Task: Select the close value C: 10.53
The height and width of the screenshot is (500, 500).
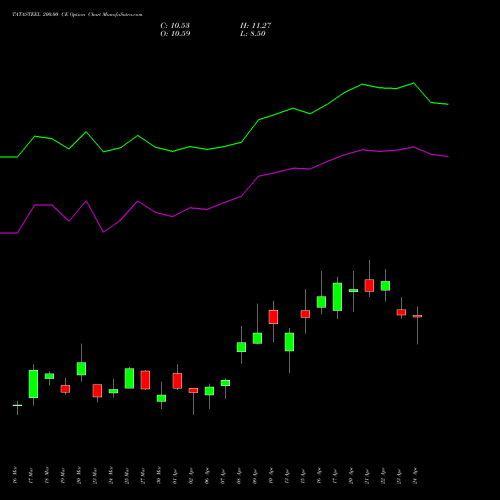Action: click(175, 26)
